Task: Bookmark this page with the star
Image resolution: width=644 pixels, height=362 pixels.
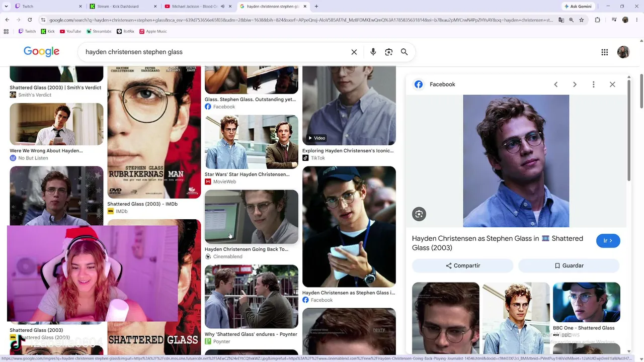Action: click(x=582, y=20)
